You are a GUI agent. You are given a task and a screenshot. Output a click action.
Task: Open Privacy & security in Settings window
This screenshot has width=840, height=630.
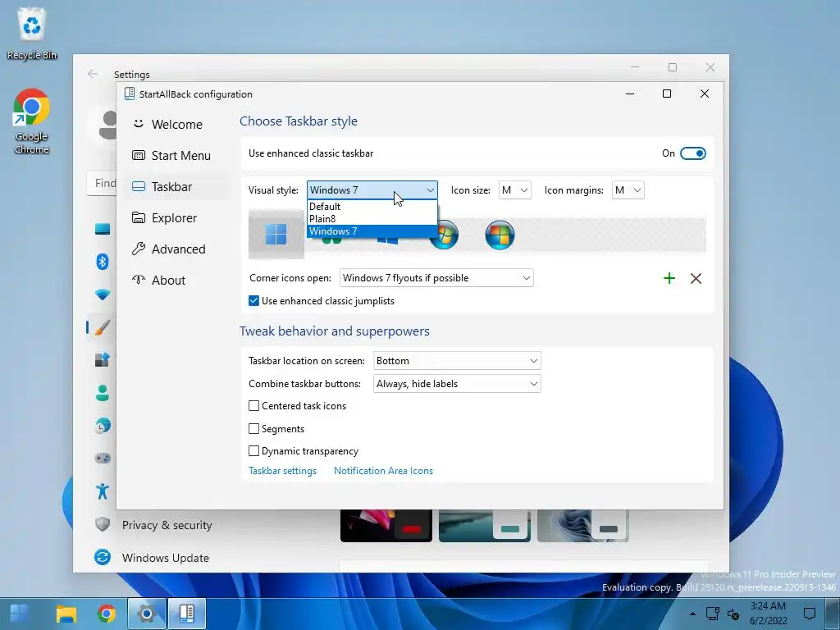point(167,524)
